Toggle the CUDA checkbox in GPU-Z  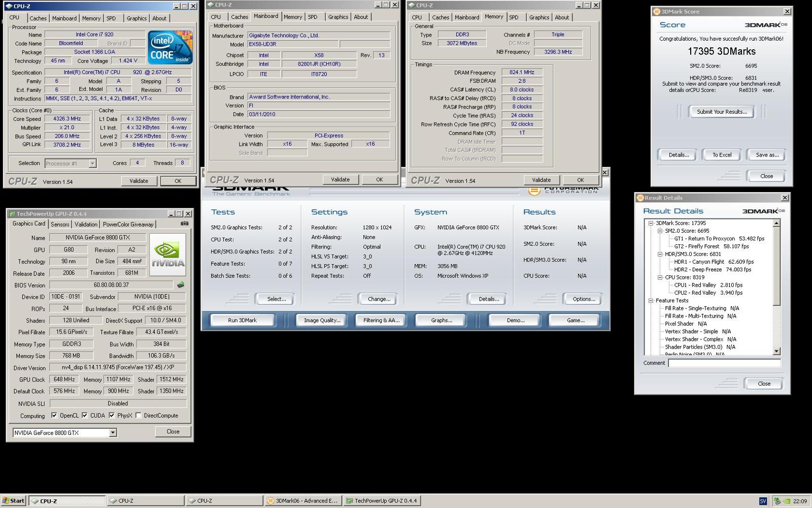click(85, 415)
